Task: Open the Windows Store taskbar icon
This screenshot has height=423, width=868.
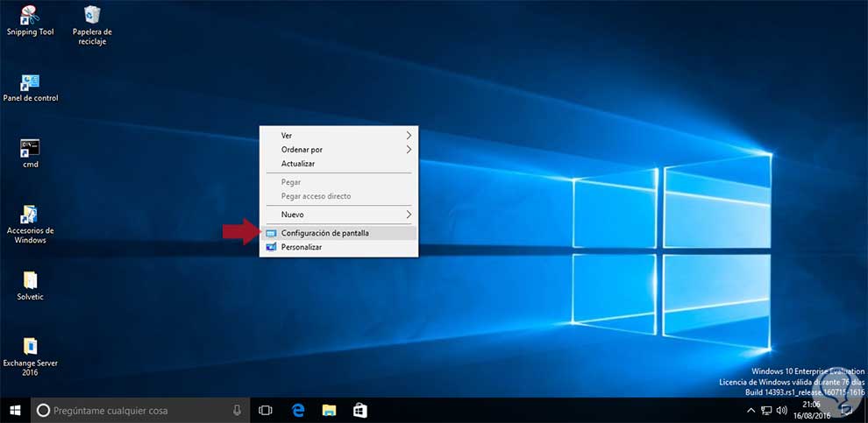Action: [360, 410]
